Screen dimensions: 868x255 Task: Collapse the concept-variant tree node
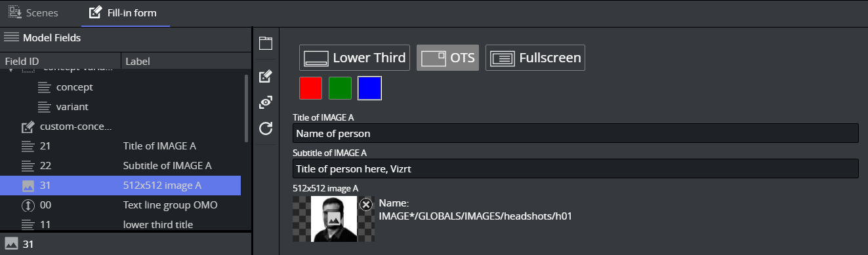(x=10, y=69)
